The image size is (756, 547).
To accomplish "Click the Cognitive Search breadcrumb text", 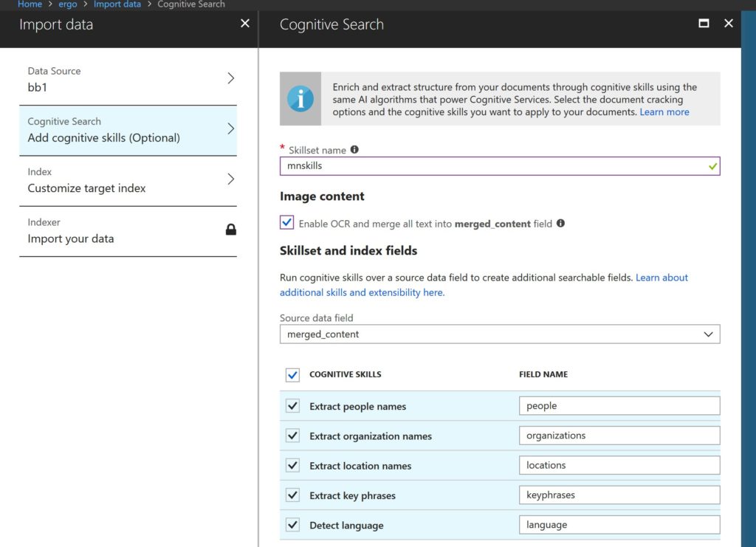I will click(191, 4).
